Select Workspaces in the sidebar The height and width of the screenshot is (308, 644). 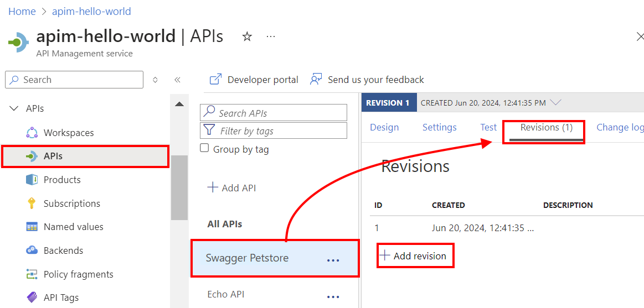point(69,133)
